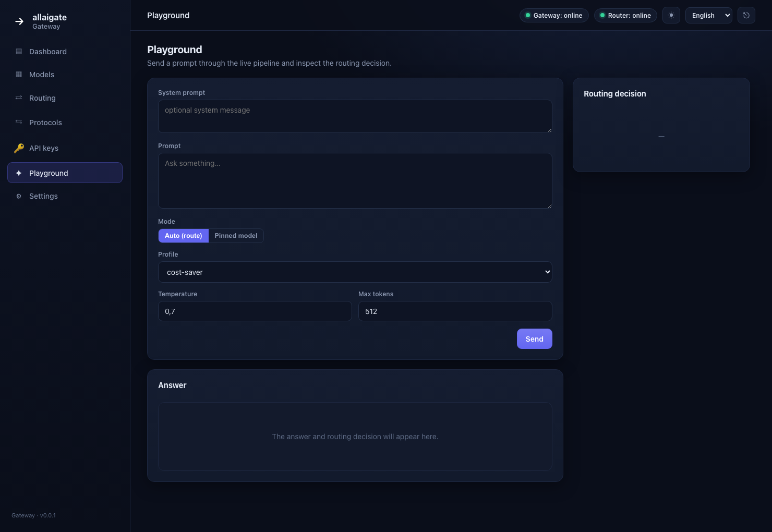Open the Profile cost-saver dropdown
Image resolution: width=772 pixels, height=532 pixels.
tap(355, 272)
